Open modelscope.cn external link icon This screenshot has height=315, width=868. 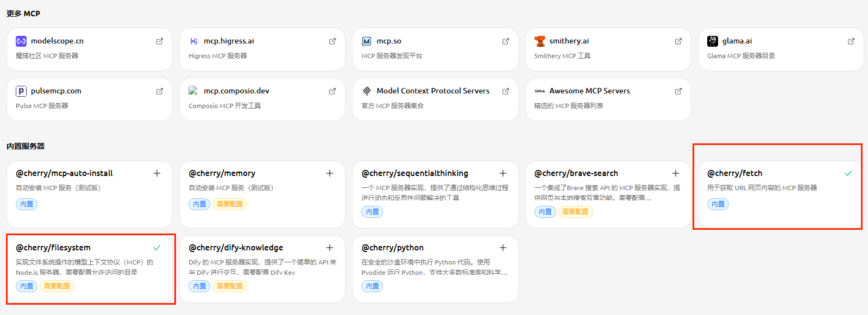(x=160, y=41)
